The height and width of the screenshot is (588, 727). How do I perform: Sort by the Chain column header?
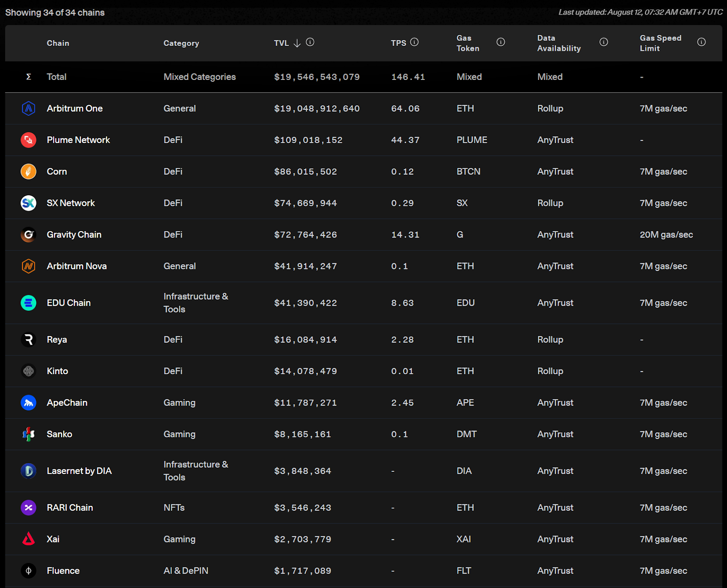pyautogui.click(x=58, y=43)
